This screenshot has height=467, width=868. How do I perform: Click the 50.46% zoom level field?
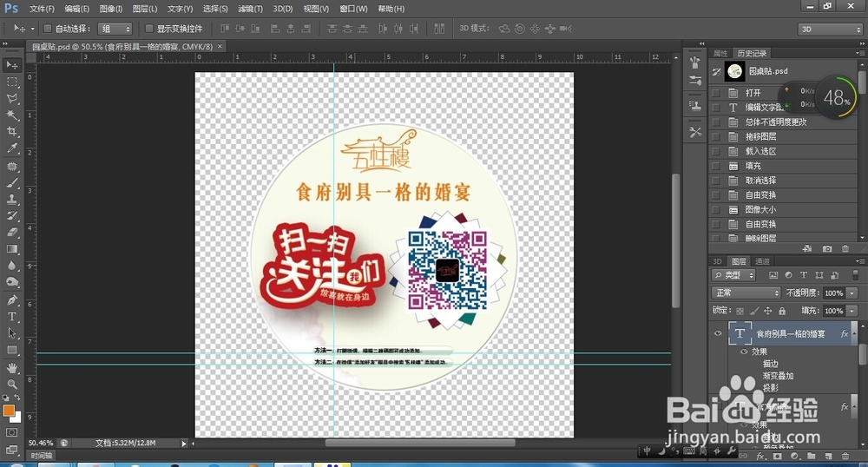[41, 444]
